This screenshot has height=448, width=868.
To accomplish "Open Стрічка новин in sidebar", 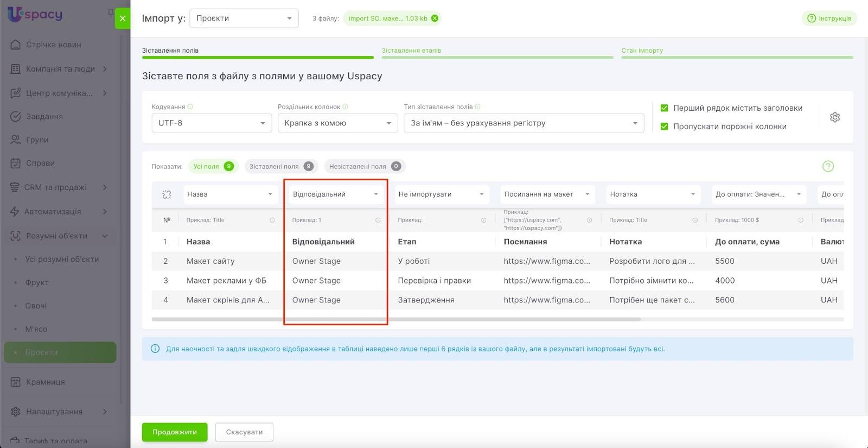I will [53, 45].
